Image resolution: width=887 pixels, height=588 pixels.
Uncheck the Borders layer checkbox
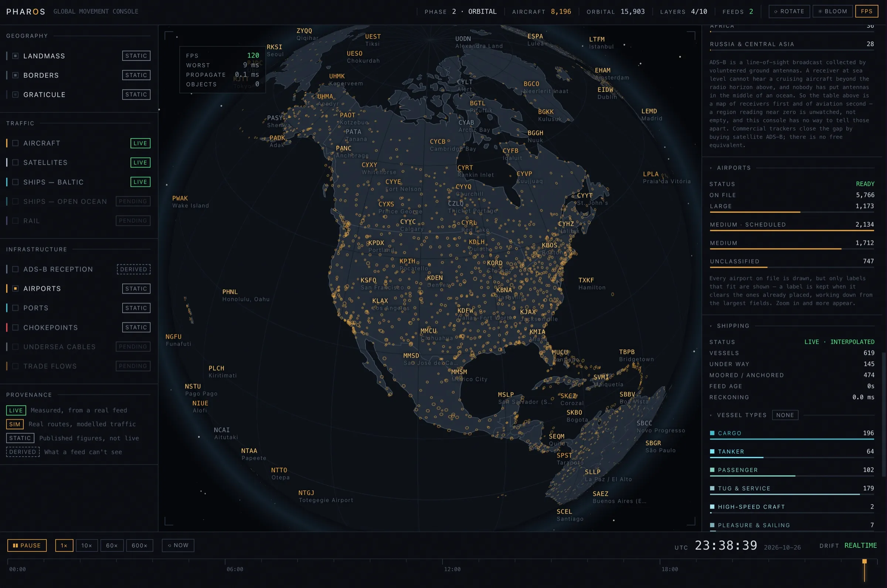(16, 75)
